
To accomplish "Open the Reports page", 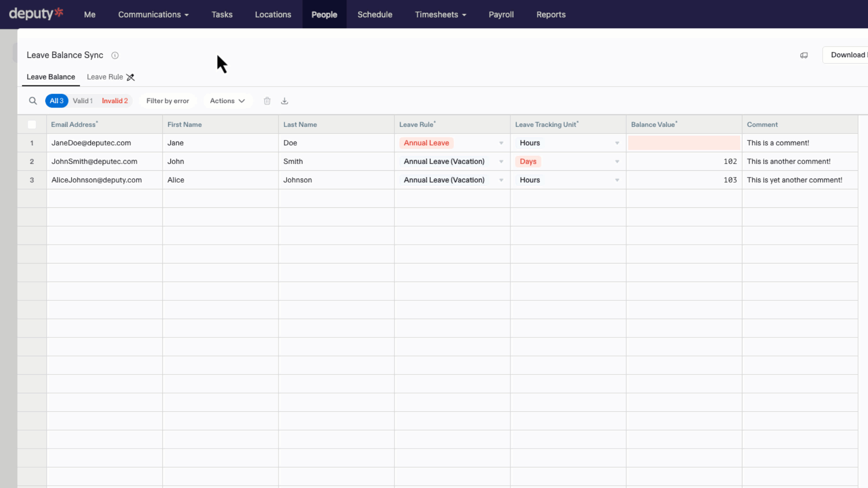I will [x=551, y=14].
